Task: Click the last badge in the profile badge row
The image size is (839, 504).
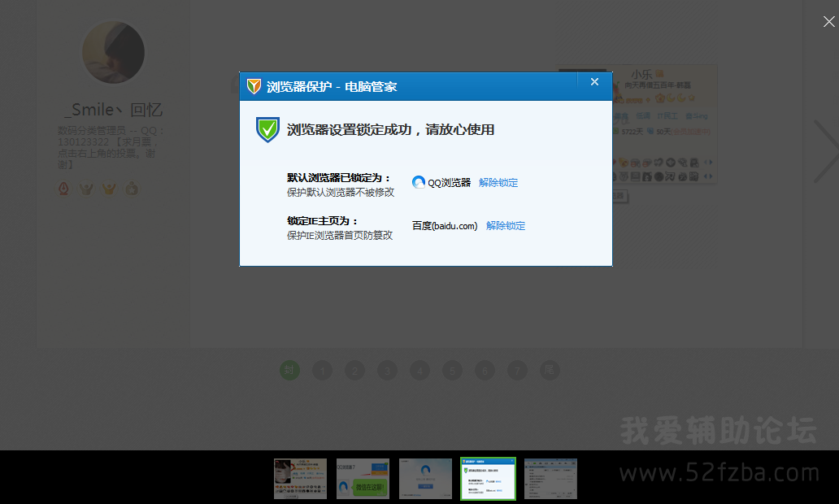Action: tap(132, 189)
